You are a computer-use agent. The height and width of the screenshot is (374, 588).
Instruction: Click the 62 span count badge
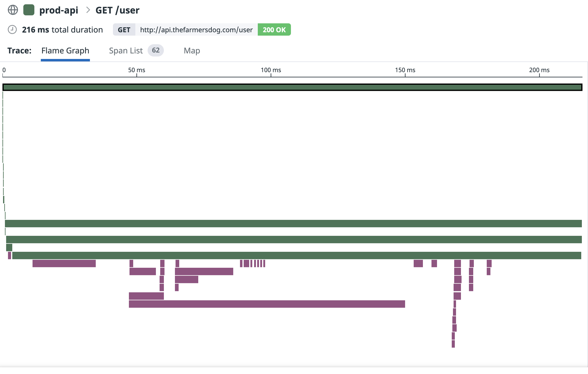click(156, 50)
